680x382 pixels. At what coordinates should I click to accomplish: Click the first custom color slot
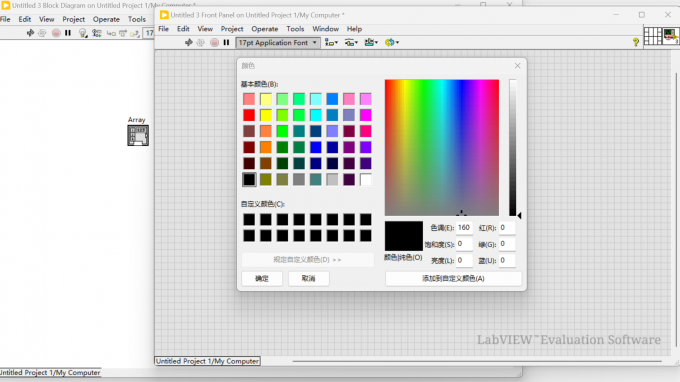[249, 219]
